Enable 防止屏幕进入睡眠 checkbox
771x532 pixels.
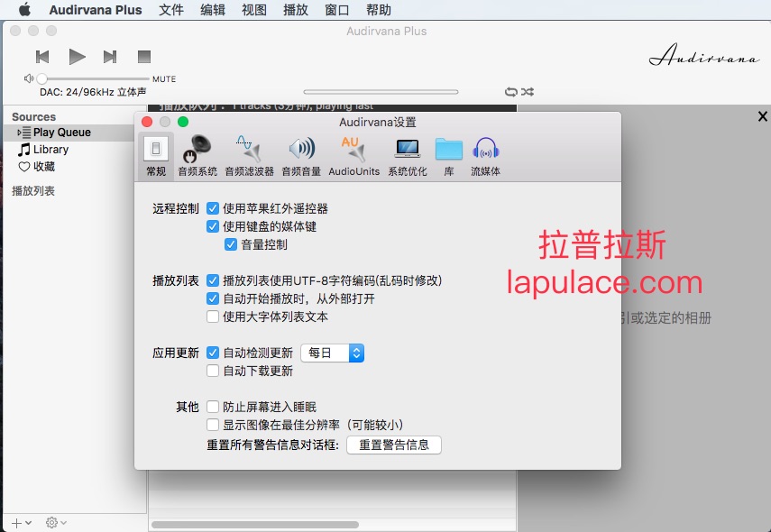[213, 407]
